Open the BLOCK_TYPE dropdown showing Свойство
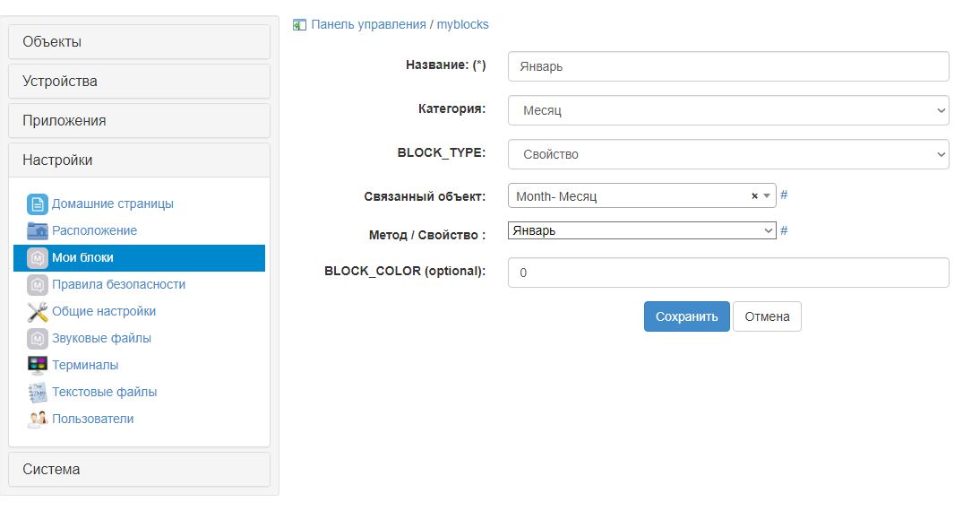Image resolution: width=980 pixels, height=528 pixels. [728, 154]
